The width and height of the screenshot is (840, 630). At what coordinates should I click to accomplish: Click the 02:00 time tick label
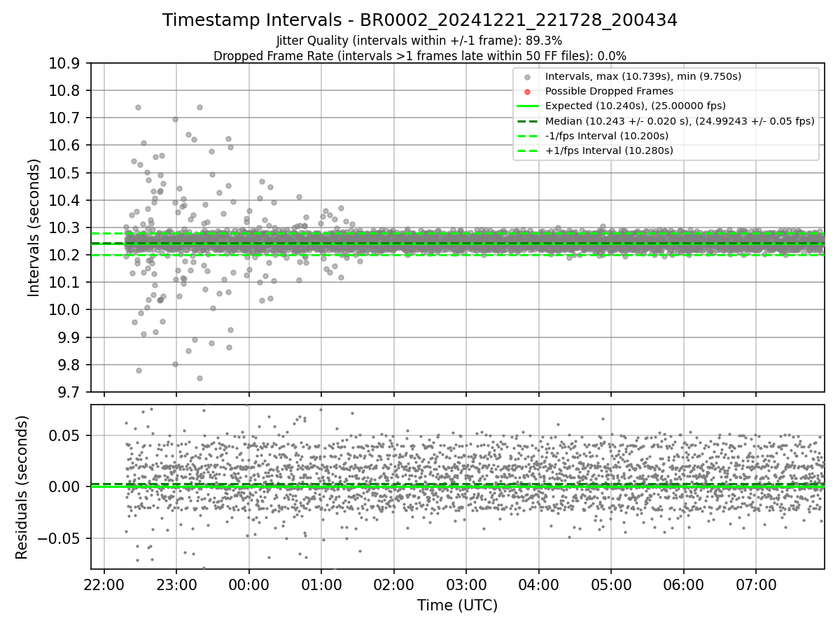coord(394,584)
